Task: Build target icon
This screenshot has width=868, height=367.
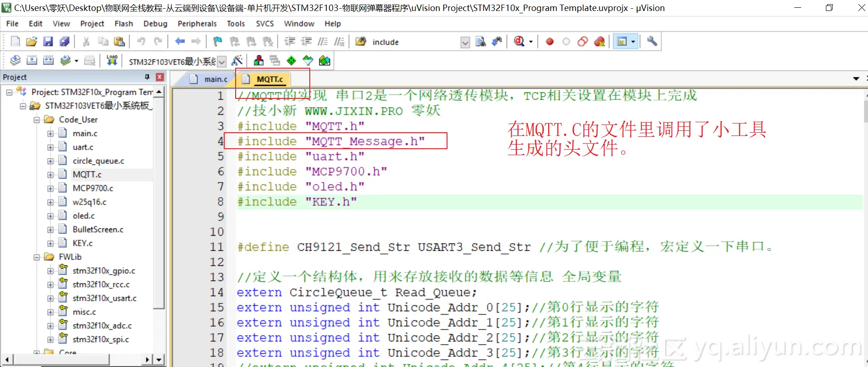Action: tap(32, 60)
